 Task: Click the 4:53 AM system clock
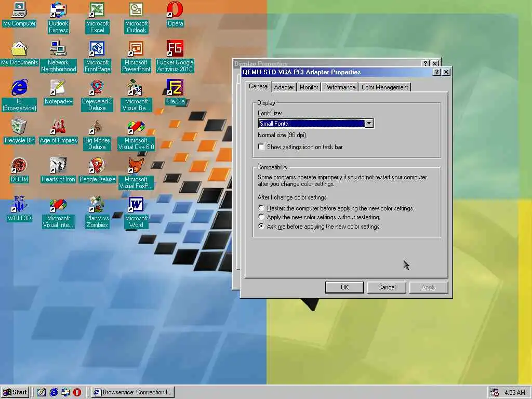pos(515,393)
